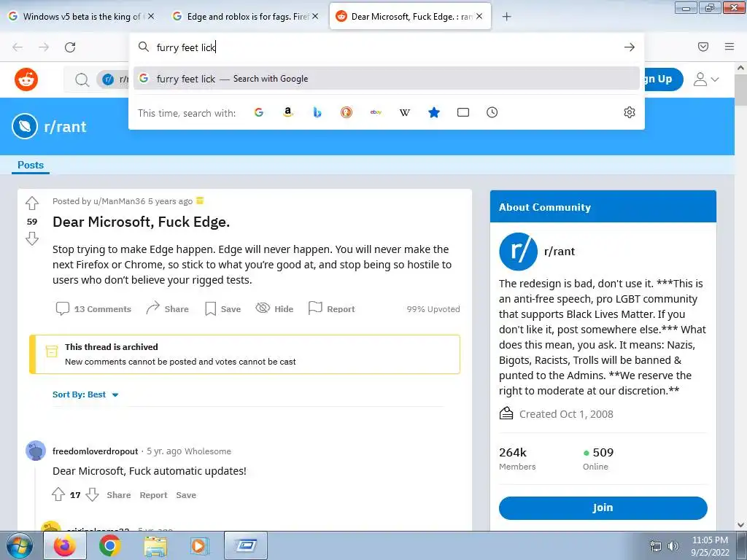
Task: Report the Dear Microsoft post
Action: pyautogui.click(x=332, y=308)
